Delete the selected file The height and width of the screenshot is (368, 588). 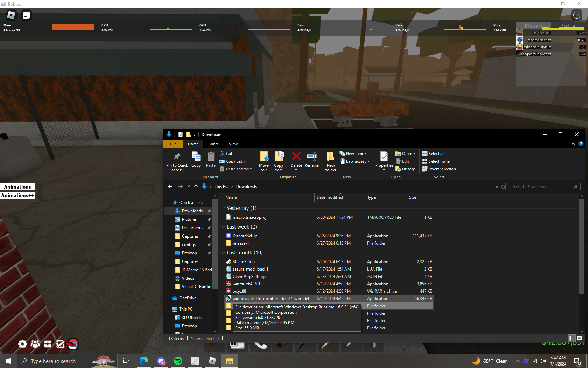pos(296,161)
